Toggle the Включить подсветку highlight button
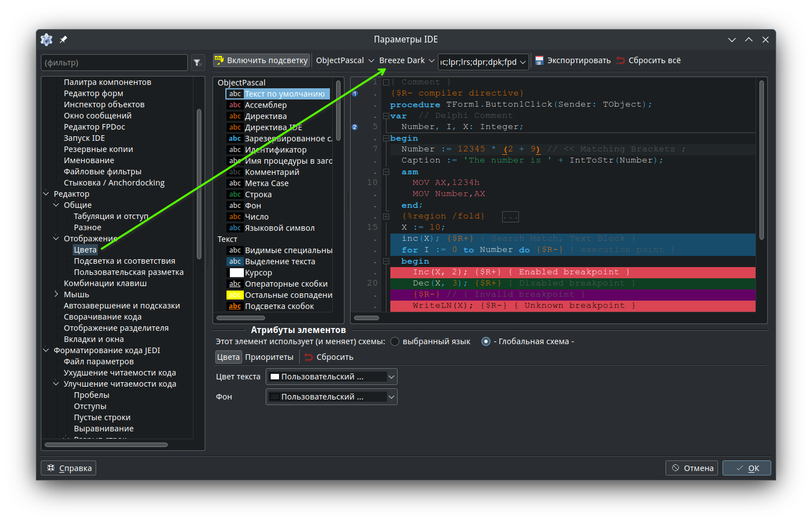Screen dimensions: 812x523 tap(261, 60)
